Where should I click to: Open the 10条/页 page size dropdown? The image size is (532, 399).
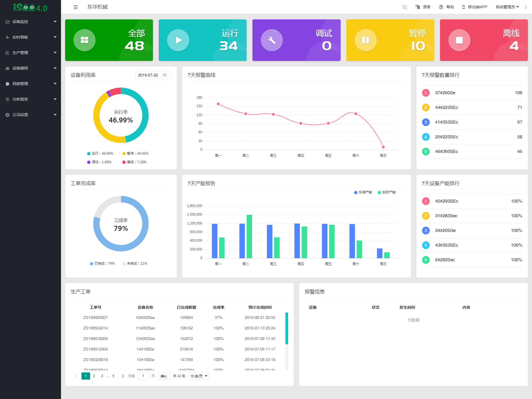(x=198, y=376)
